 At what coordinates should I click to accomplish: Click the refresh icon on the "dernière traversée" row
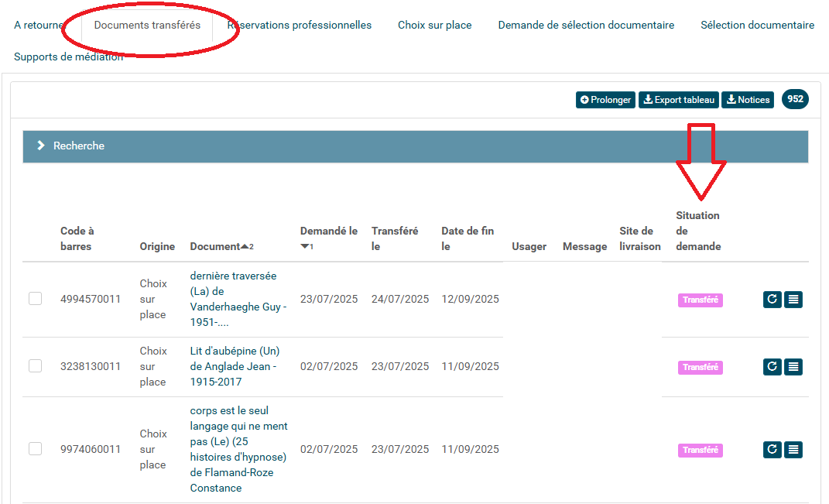pyautogui.click(x=772, y=300)
